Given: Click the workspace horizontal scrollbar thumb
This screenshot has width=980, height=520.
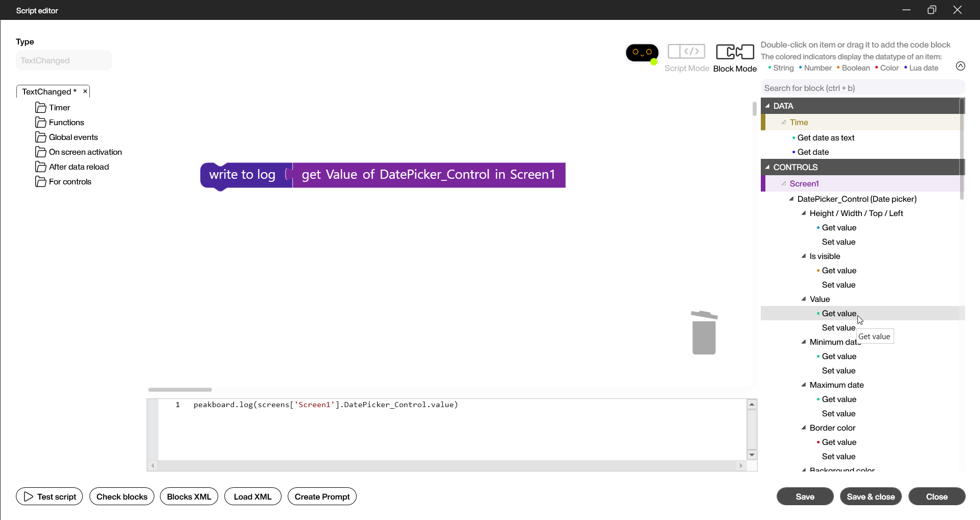Looking at the screenshot, I should coord(180,390).
